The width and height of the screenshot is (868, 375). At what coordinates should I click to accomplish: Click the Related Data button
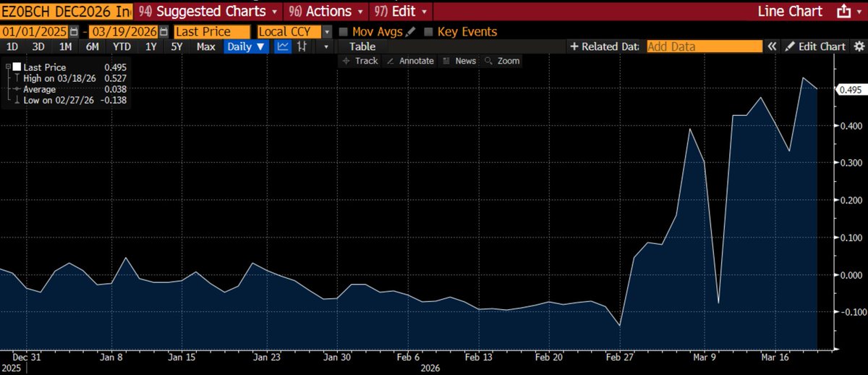605,46
